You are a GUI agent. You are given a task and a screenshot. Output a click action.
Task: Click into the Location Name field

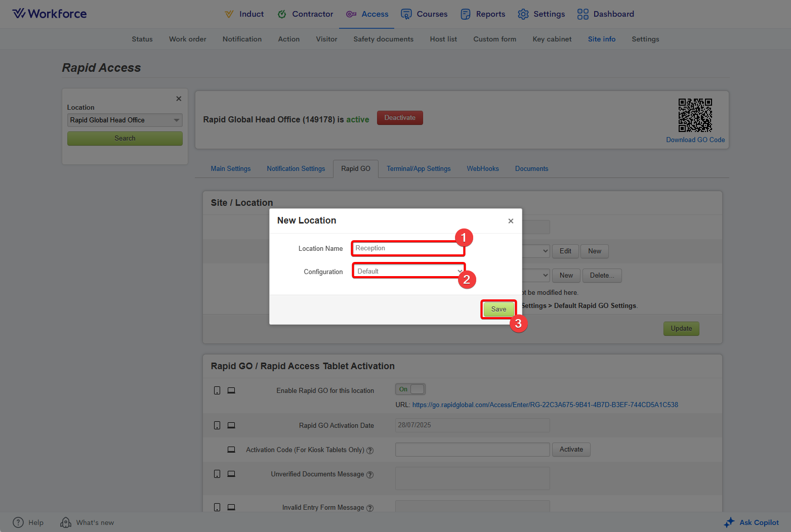click(x=407, y=248)
